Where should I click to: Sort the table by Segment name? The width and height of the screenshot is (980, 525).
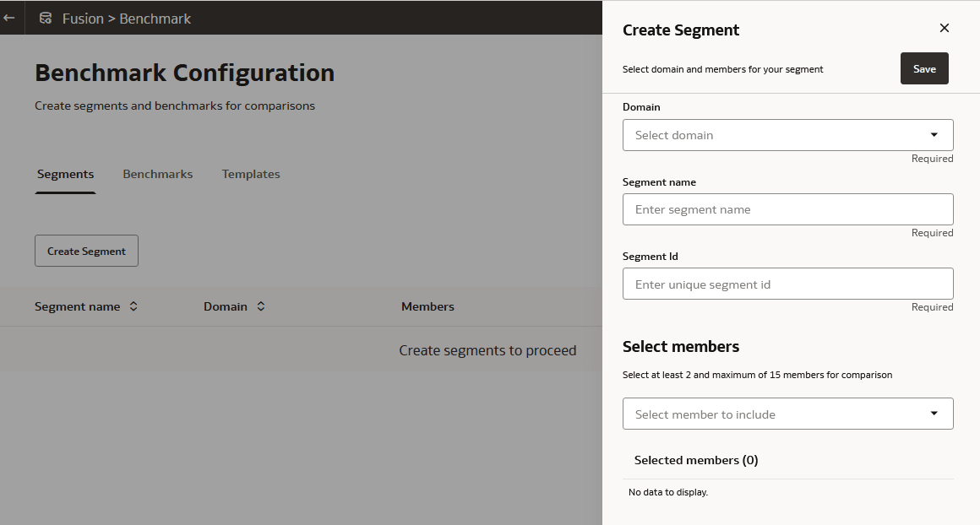point(76,306)
